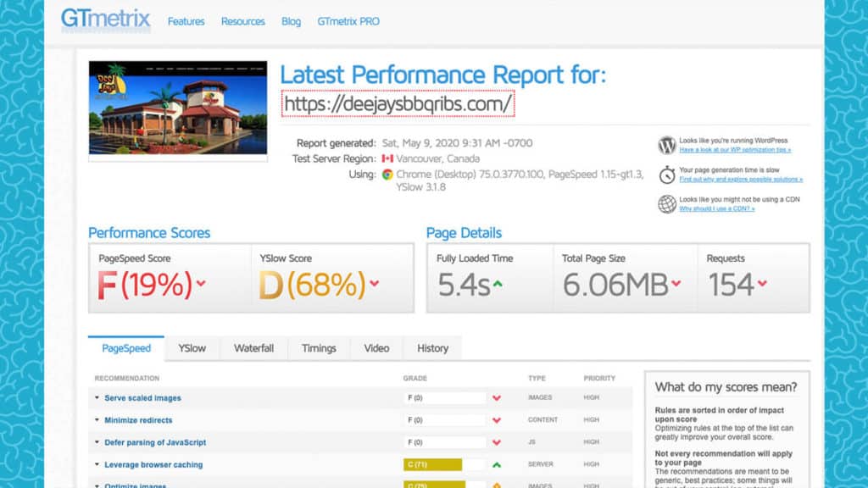Open the Features menu item

point(186,21)
